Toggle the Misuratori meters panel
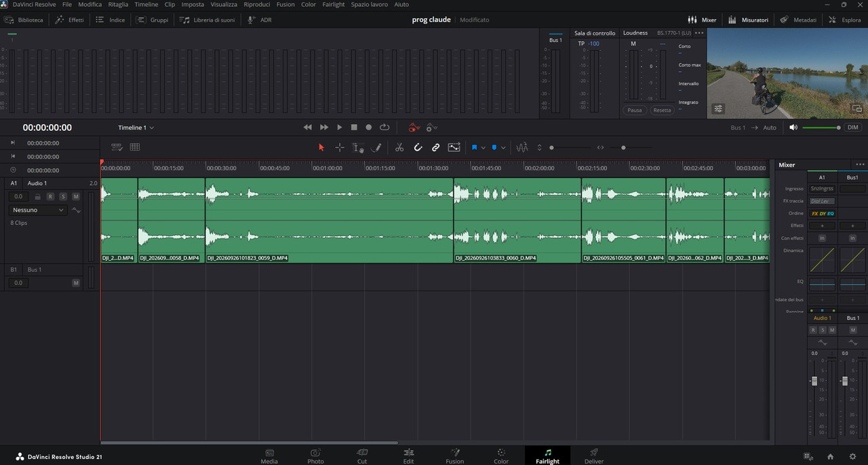Screen dimensions: 868x465 pyautogui.click(x=749, y=20)
